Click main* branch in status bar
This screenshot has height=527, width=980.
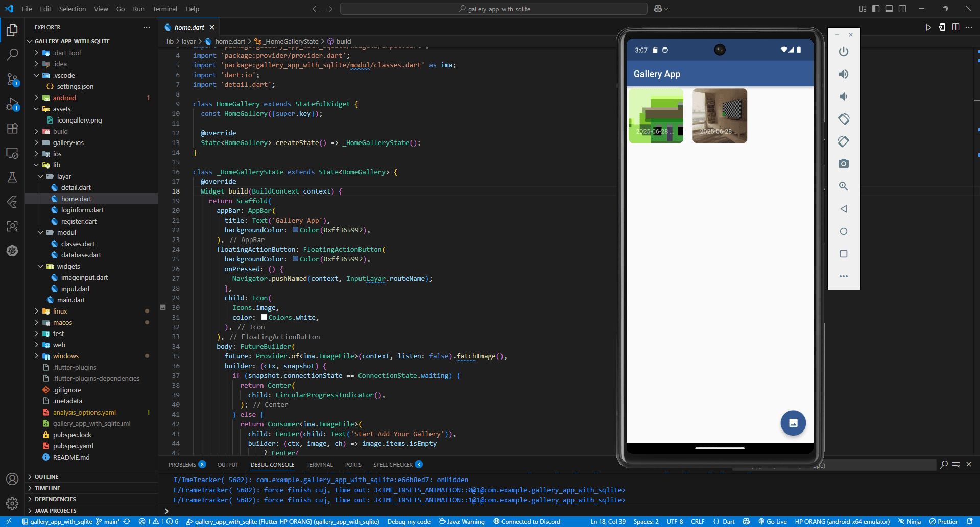108,522
